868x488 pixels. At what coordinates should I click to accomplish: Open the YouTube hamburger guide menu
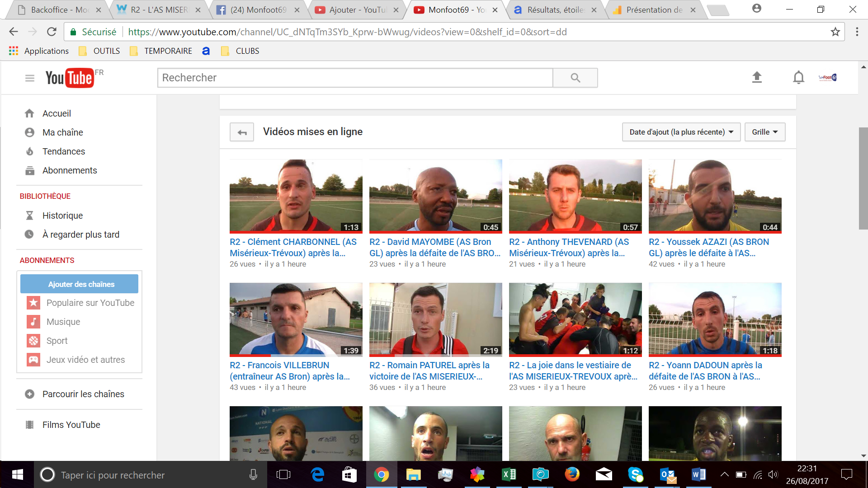tap(30, 78)
